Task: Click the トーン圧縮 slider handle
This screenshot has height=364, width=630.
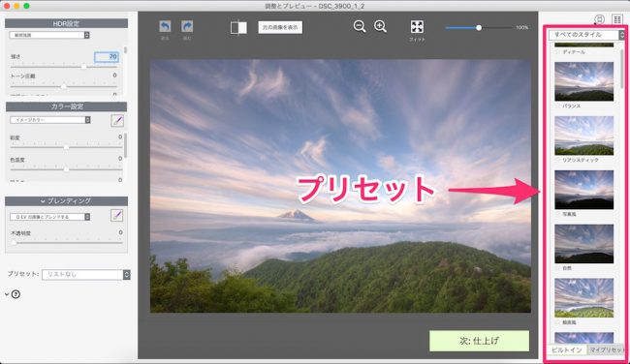Action: pos(63,86)
